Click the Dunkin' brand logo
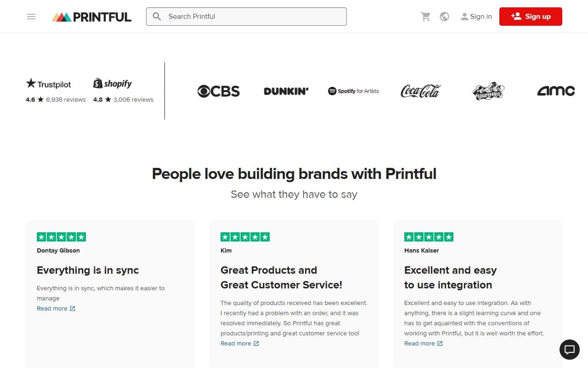Screen dimensions: 588x368 coord(286,91)
